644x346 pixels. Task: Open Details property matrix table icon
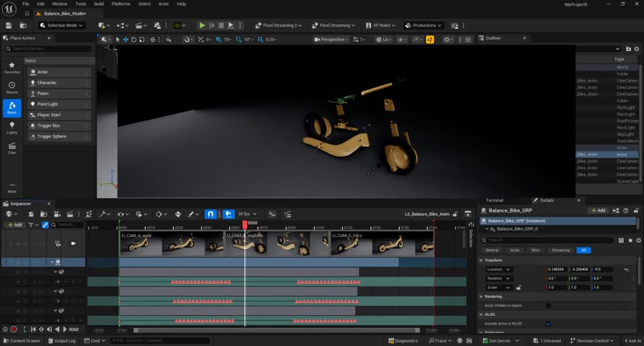pos(621,240)
